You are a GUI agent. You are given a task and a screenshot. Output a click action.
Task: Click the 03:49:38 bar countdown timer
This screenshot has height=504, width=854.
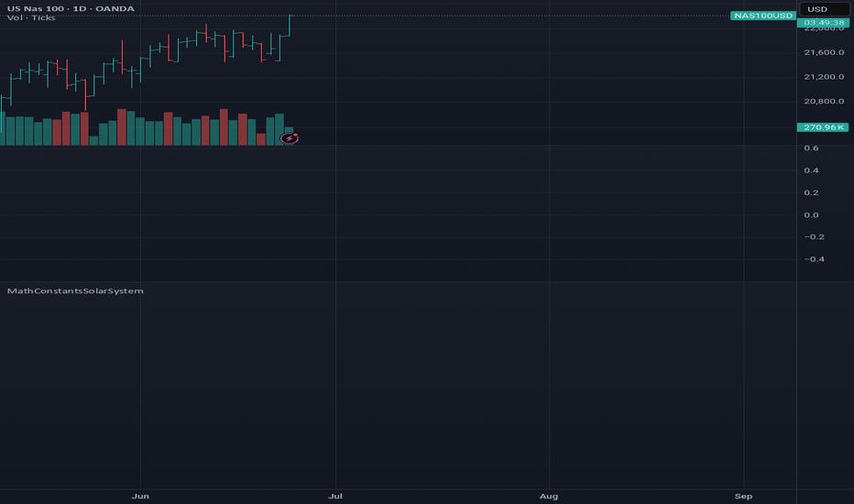click(824, 23)
